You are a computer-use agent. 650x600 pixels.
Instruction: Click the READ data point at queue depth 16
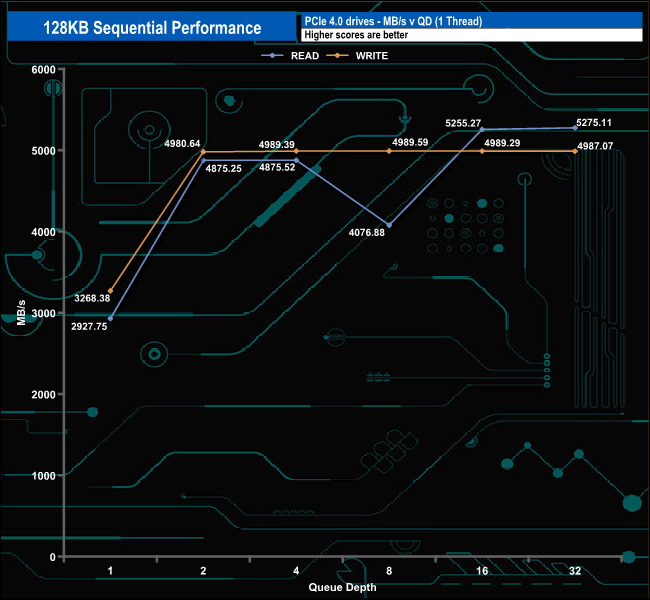(x=482, y=129)
